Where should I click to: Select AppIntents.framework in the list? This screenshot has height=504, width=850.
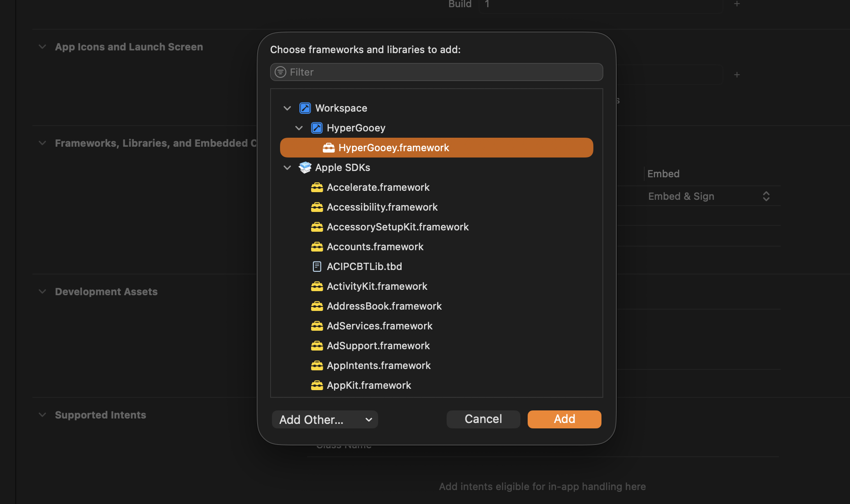[437, 365]
